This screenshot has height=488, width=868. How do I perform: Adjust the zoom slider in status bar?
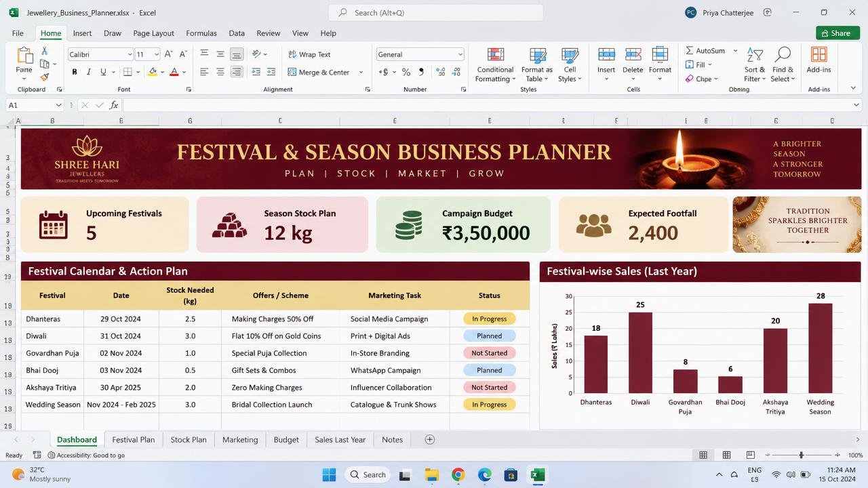[802, 455]
